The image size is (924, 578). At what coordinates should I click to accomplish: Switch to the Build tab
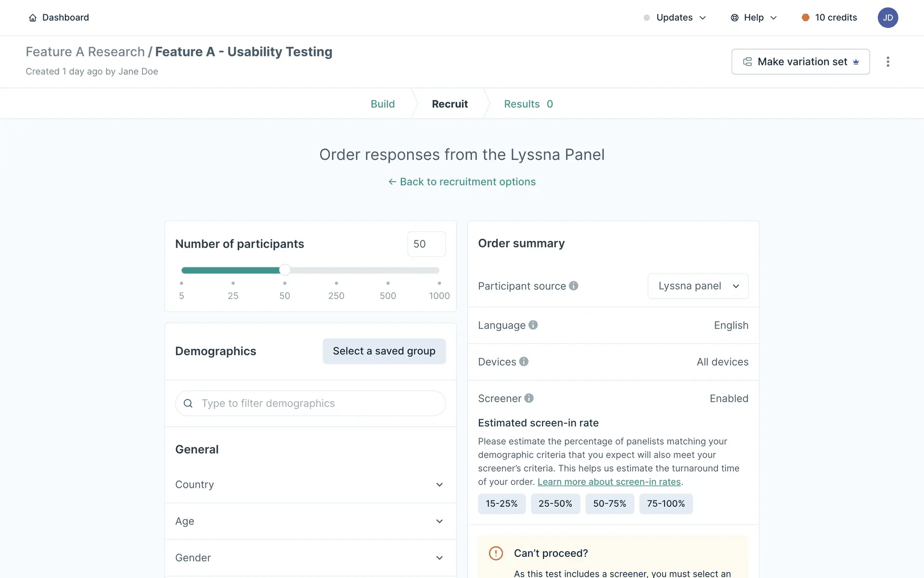383,104
